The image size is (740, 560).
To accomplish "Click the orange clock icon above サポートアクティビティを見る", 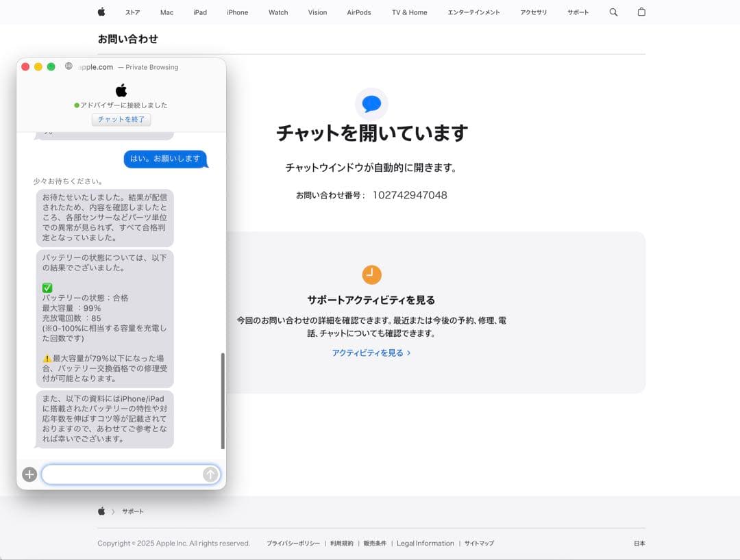I will point(371,274).
